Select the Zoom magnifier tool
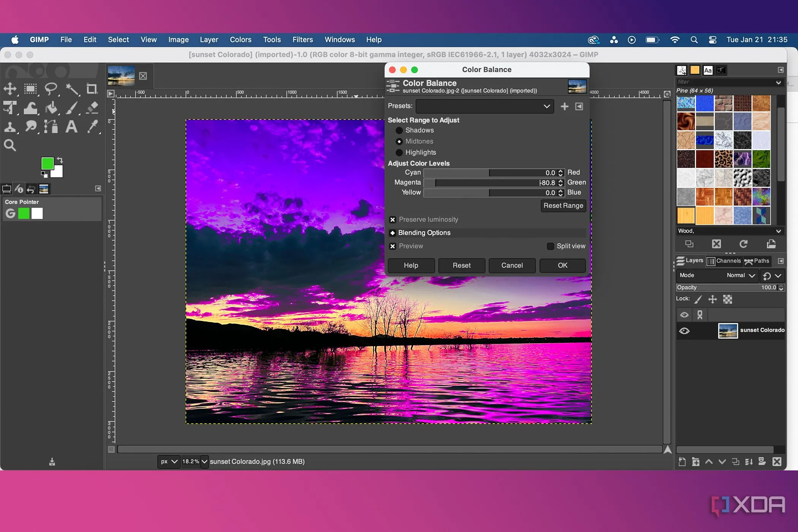The image size is (798, 532). [x=10, y=145]
